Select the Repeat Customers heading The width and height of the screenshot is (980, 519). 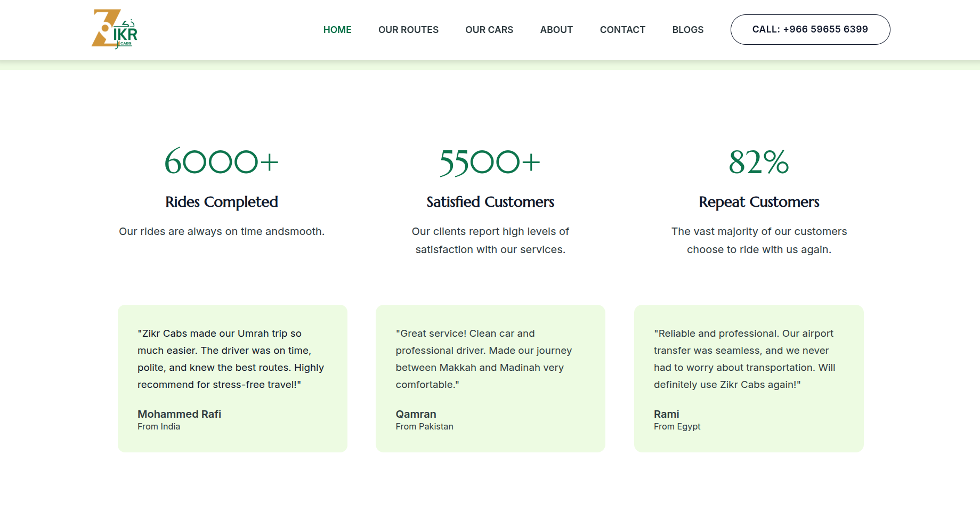pos(758,202)
